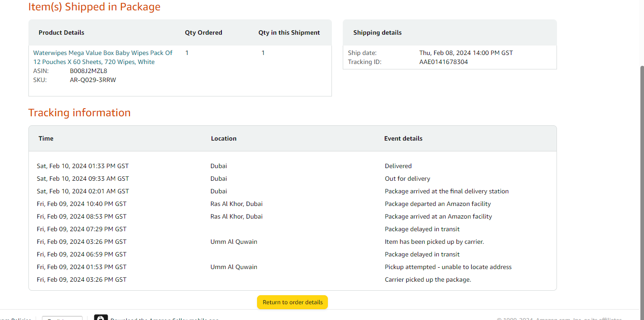Click 'Package arrived at an Amazon facility'
Screen dimensions: 644x320
(438, 216)
